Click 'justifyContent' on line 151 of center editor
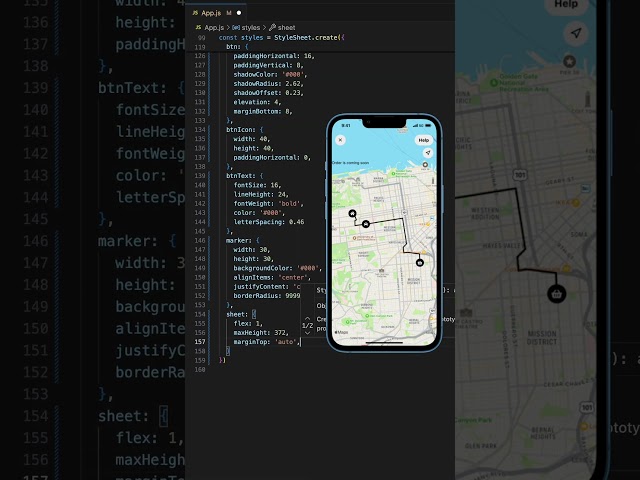 pyautogui.click(x=259, y=287)
